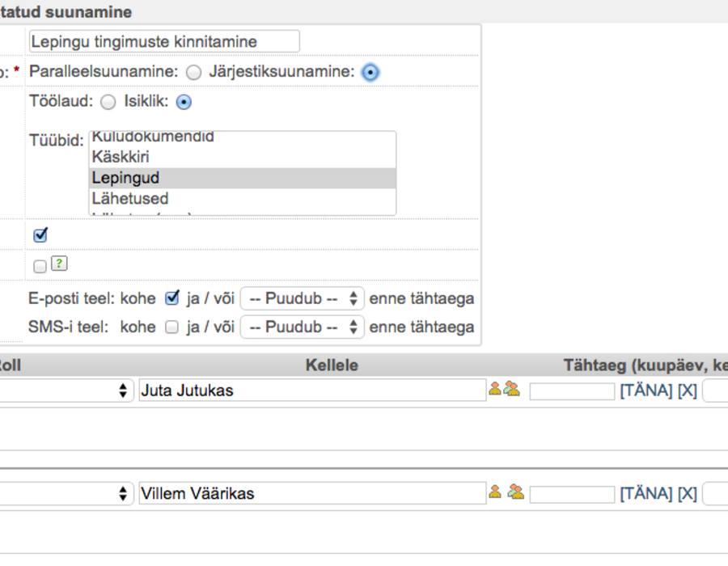Viewport: 728px width, 566px height.
Task: Click the Juta Jutukas recipient field
Action: click(x=312, y=391)
